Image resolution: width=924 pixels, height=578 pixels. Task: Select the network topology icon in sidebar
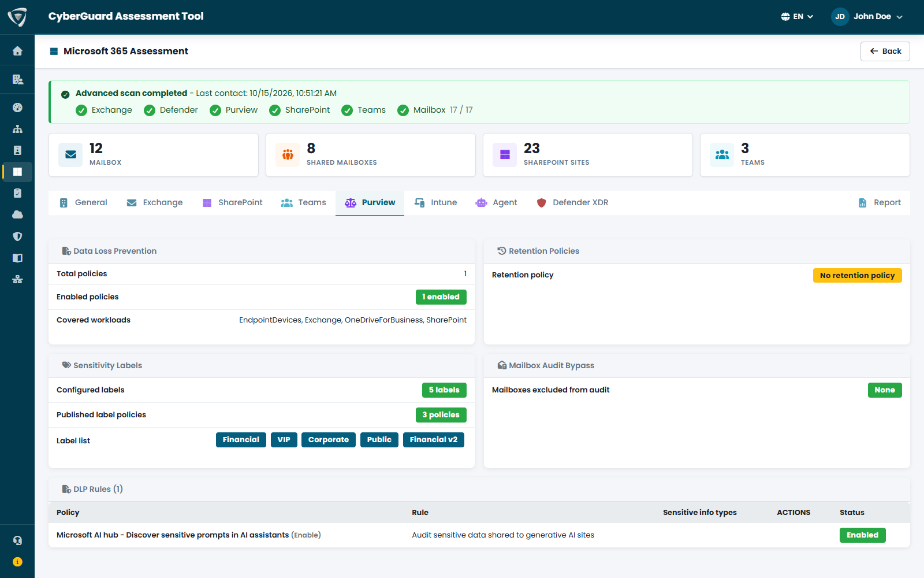click(17, 279)
